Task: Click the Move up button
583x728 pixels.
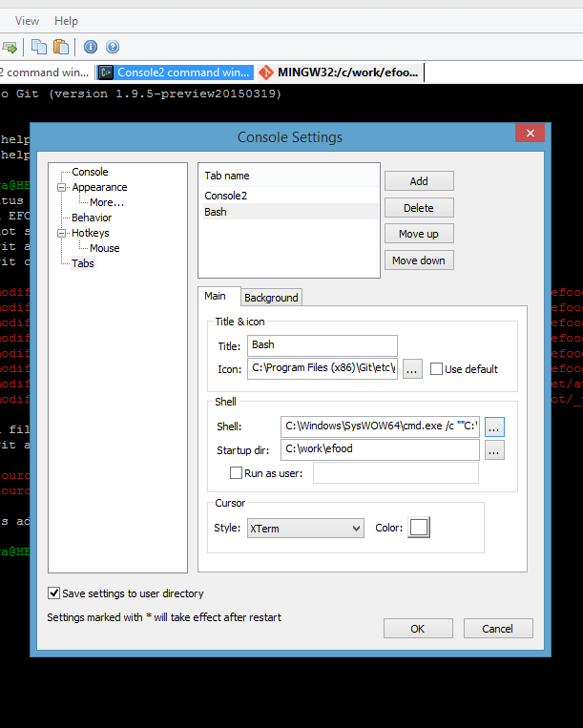Action: (x=419, y=234)
